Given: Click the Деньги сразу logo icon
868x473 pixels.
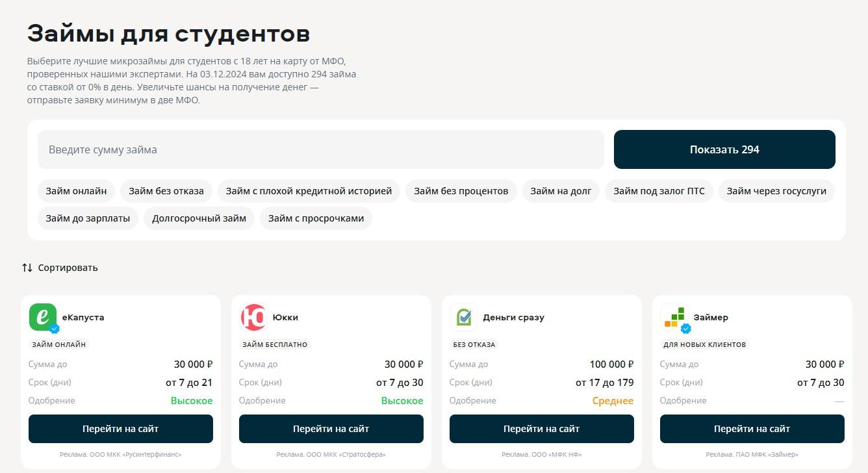Looking at the screenshot, I should coord(464,317).
